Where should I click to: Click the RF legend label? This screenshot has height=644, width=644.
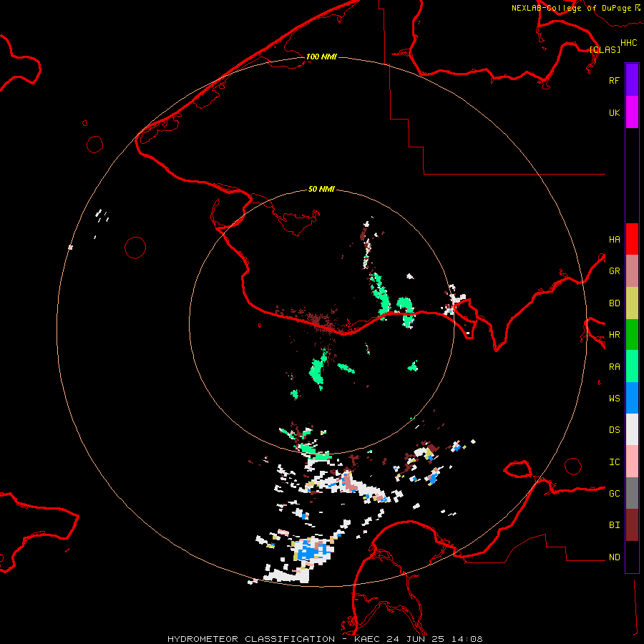pyautogui.click(x=614, y=80)
